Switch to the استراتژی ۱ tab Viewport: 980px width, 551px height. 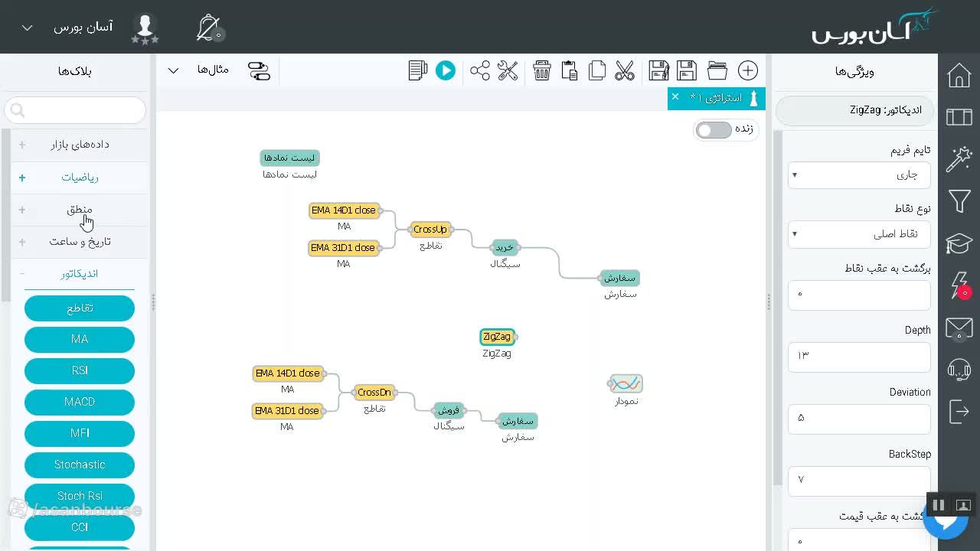716,98
